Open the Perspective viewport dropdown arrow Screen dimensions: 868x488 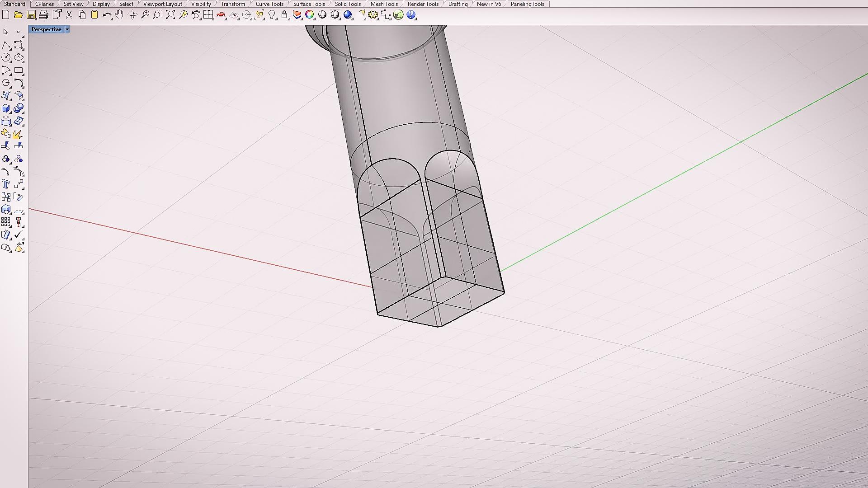(x=67, y=29)
